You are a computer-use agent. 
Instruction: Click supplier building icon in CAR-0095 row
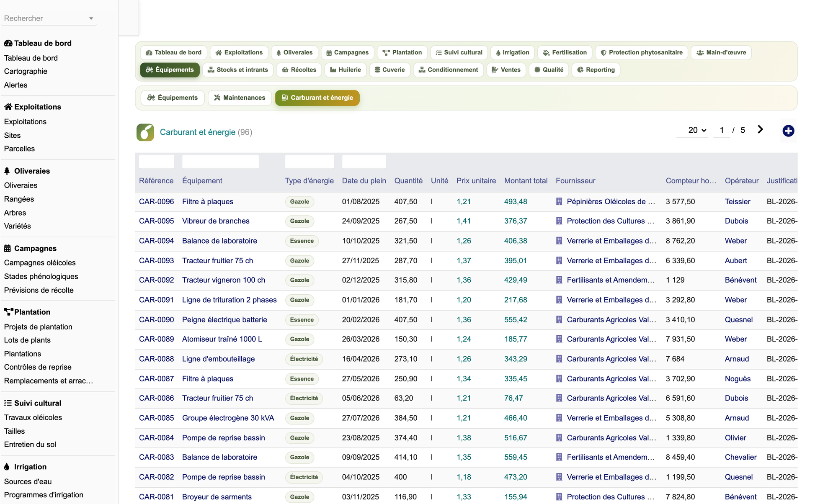[559, 221]
